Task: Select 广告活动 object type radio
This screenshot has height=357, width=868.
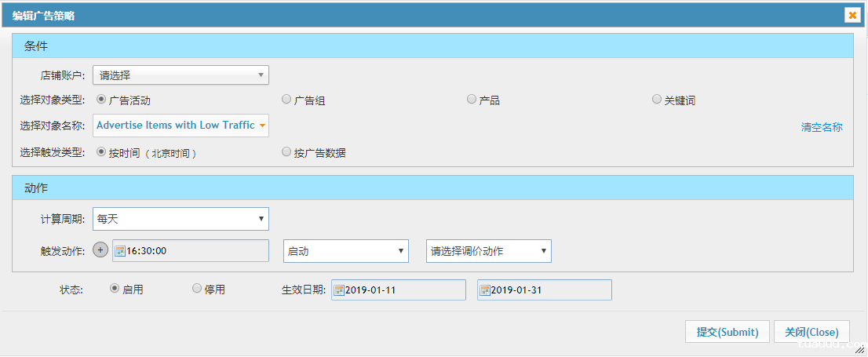Action: pyautogui.click(x=101, y=100)
